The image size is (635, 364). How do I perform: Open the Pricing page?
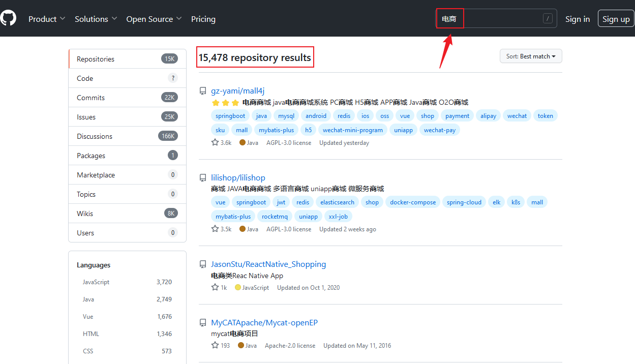coord(203,19)
